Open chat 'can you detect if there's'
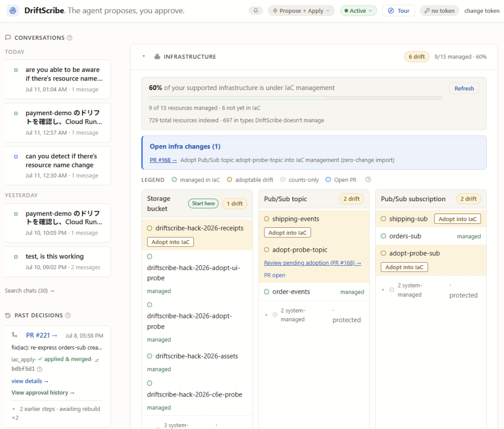Image resolution: width=504 pixels, height=429 pixels. point(57,165)
